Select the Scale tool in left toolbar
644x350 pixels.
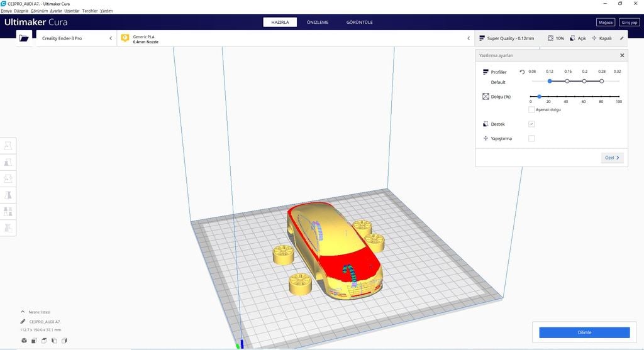click(x=8, y=162)
